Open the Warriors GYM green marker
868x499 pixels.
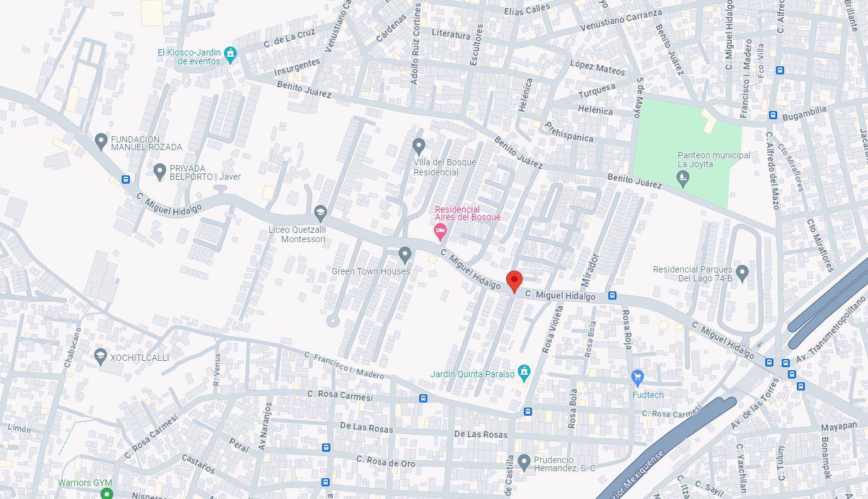point(107,493)
